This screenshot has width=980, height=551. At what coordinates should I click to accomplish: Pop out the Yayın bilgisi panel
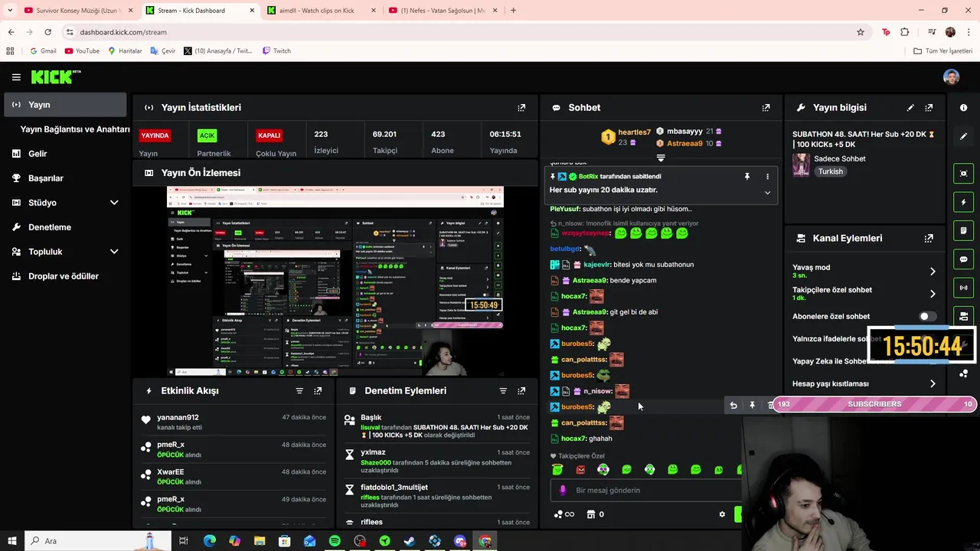pos(929,108)
